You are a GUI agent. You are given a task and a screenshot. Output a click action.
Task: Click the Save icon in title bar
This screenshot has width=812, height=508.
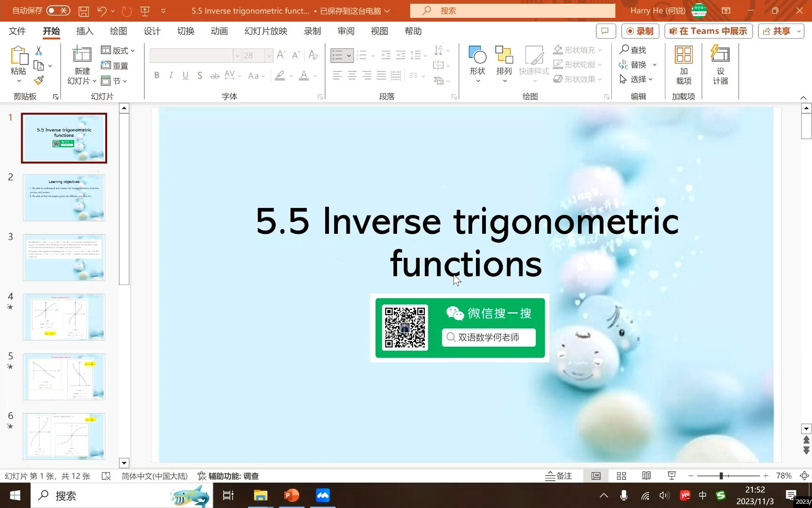click(84, 11)
